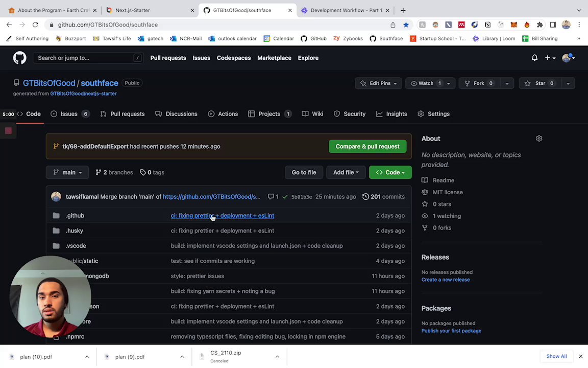Screen dimensions: 588x368
Task: Open the Chrome side panel icon
Action: [553, 25]
